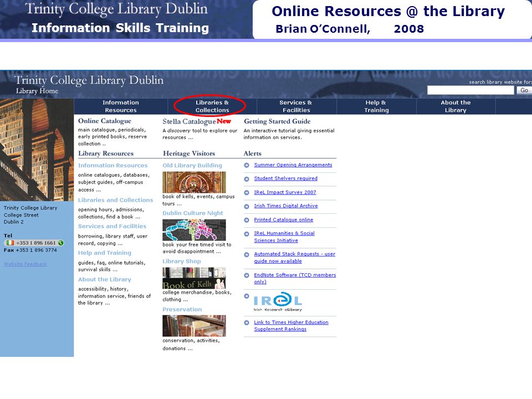The height and width of the screenshot is (399, 532).
Task: Open IReL Humanities & Social Sciences Initiative link
Action: pyautogui.click(x=284, y=237)
